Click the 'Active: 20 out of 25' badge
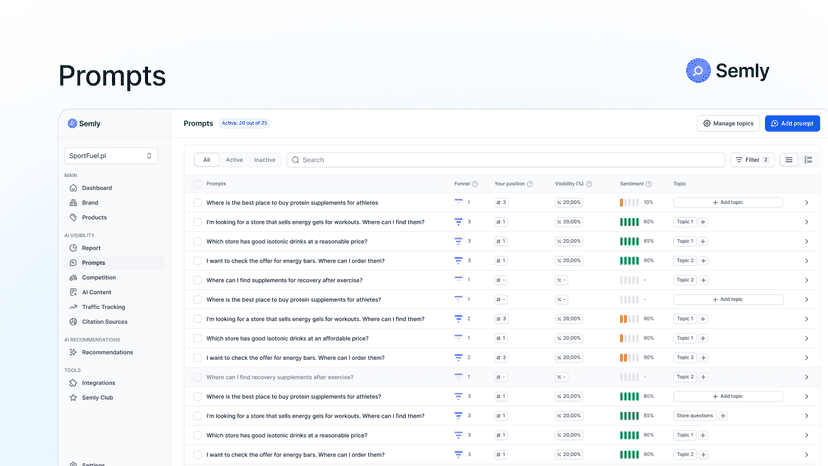The image size is (828, 466). tap(244, 123)
